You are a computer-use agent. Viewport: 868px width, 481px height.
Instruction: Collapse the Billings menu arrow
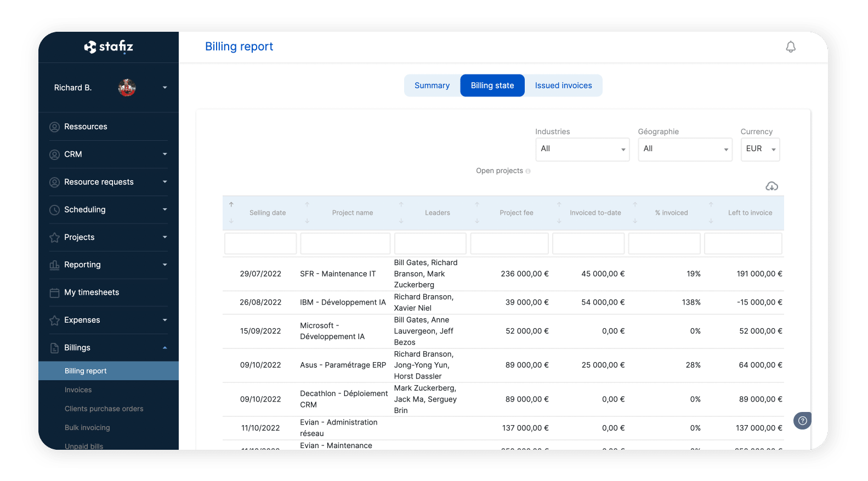coord(164,348)
